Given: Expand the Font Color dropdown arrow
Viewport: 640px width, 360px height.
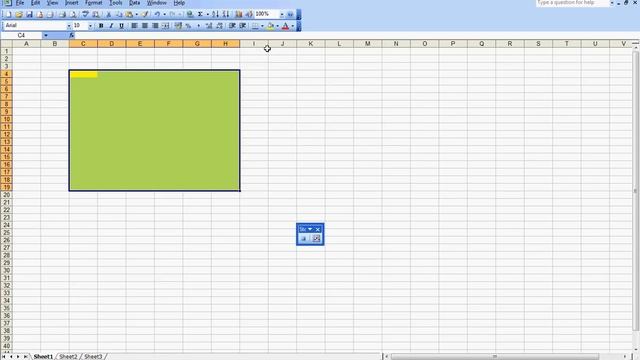Looking at the screenshot, I should pos(293,26).
